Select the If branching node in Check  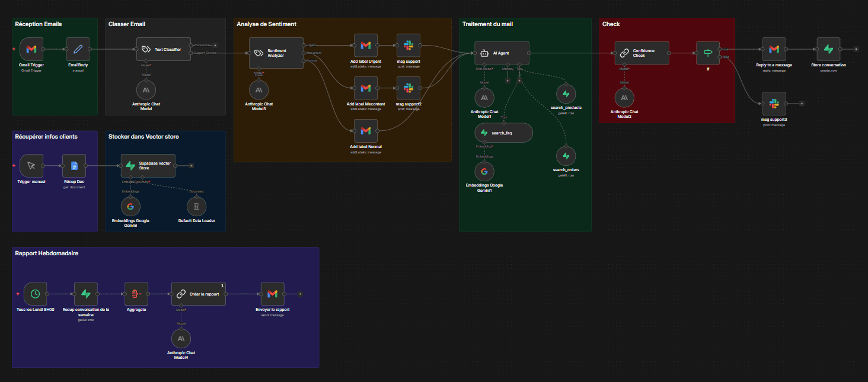click(709, 53)
